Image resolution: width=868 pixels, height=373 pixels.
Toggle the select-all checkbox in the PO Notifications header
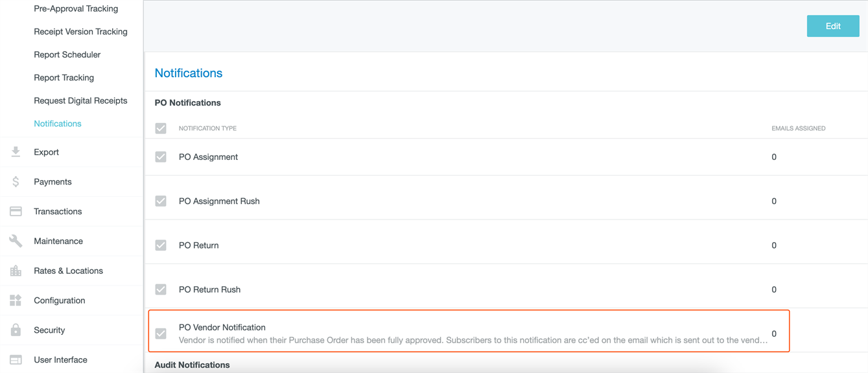pyautogui.click(x=161, y=128)
